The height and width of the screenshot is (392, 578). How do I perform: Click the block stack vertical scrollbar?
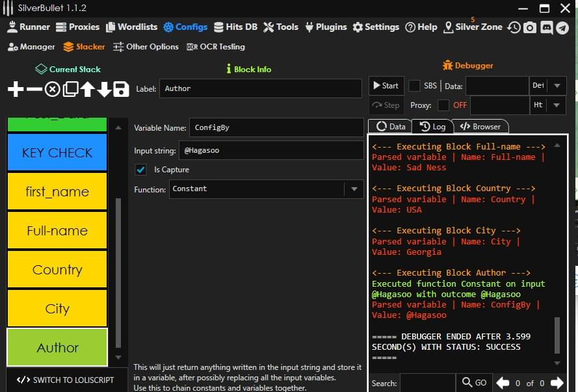[118, 273]
